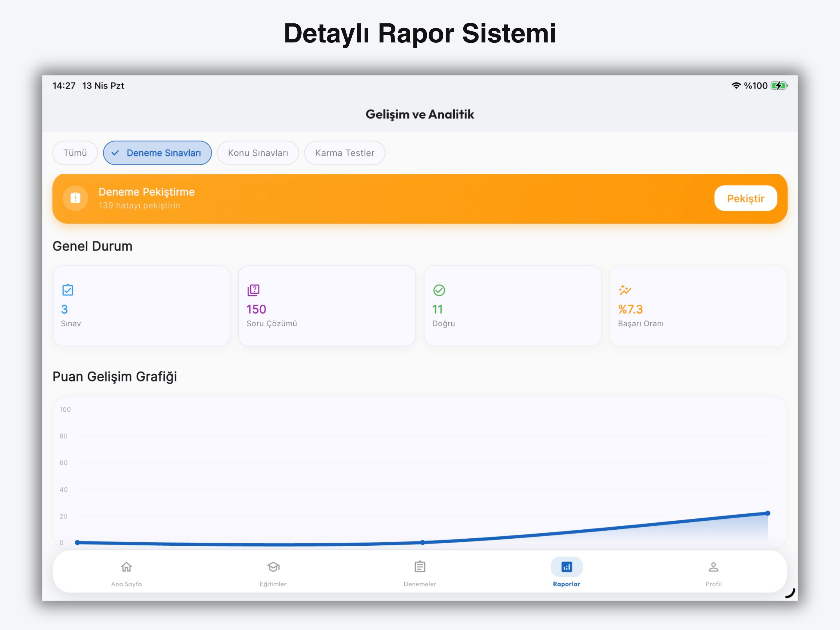
Task: Click the Gelişim ve Analitik title
Action: click(x=420, y=114)
